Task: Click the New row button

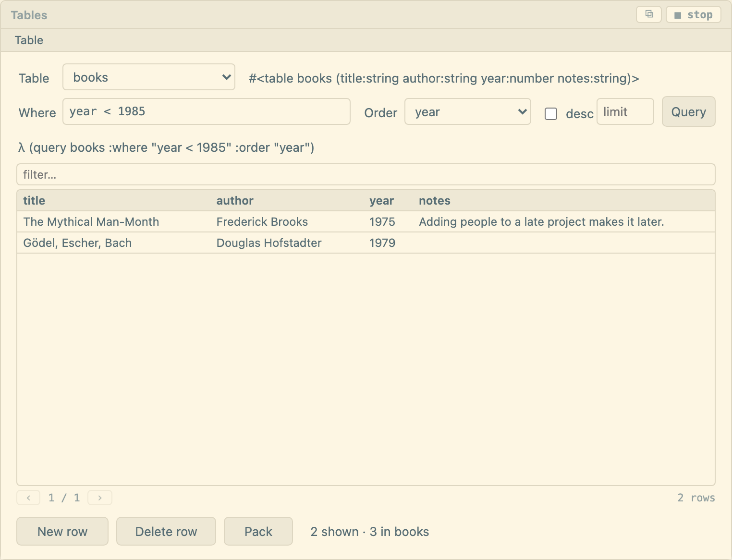Action: pos(62,531)
